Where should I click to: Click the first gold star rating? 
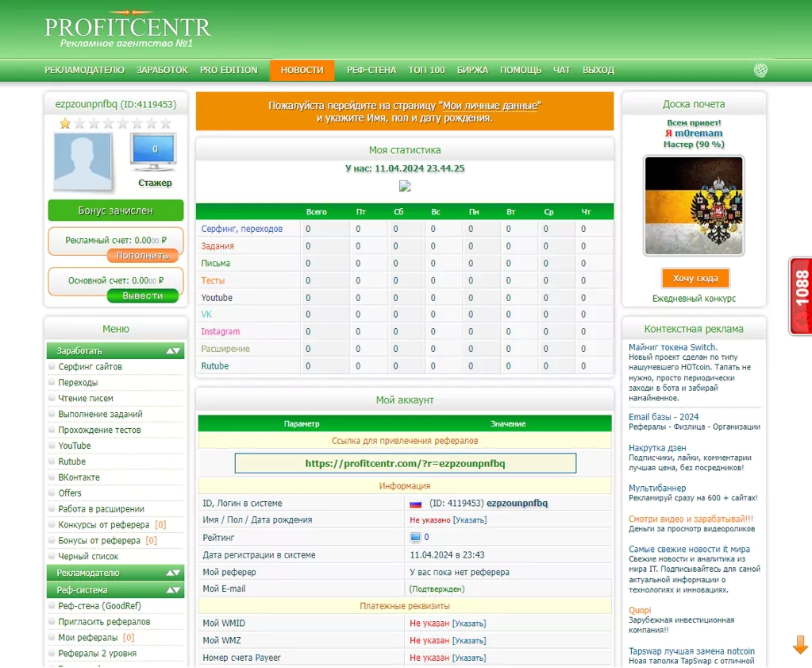coord(65,123)
